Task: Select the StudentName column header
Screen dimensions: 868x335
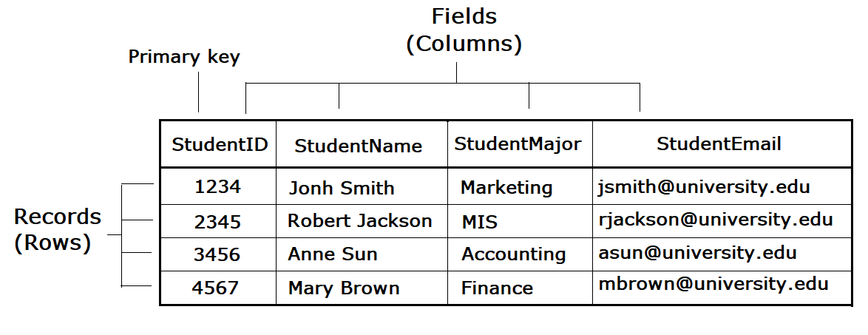Action: click(x=358, y=146)
